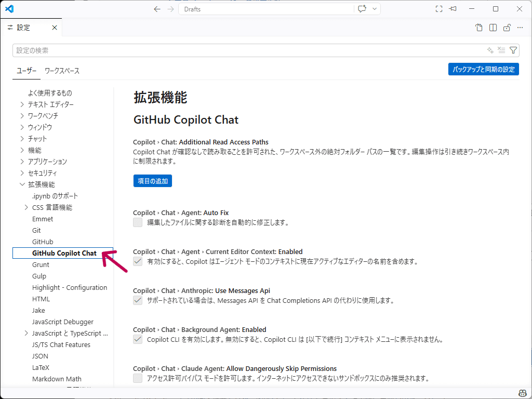
Task: Toggle full screen layout icon in title bar
Action: [439, 9]
